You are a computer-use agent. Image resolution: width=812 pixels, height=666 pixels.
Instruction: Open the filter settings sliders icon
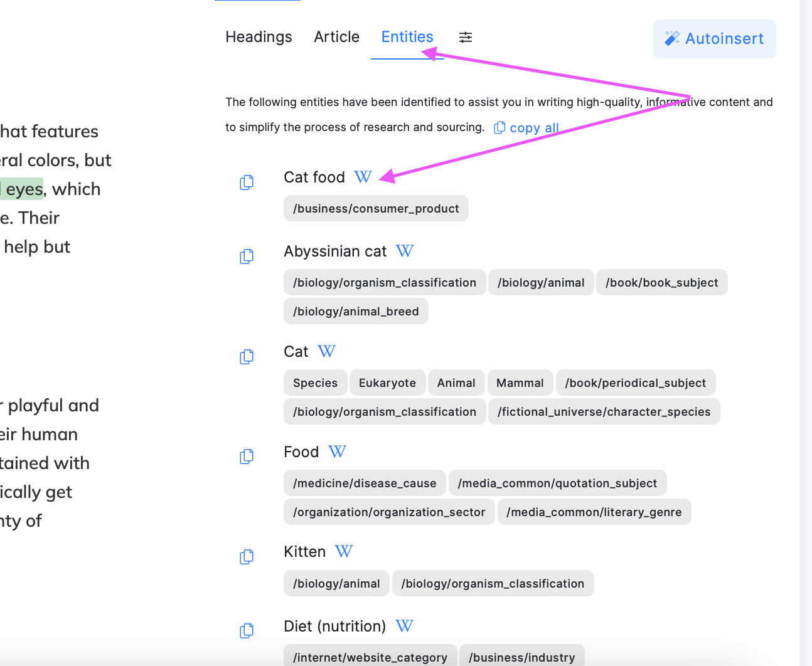point(466,38)
